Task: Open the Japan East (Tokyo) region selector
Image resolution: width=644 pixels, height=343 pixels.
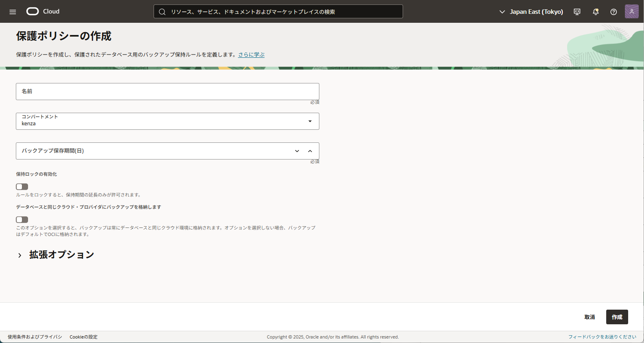Action: [x=531, y=12]
